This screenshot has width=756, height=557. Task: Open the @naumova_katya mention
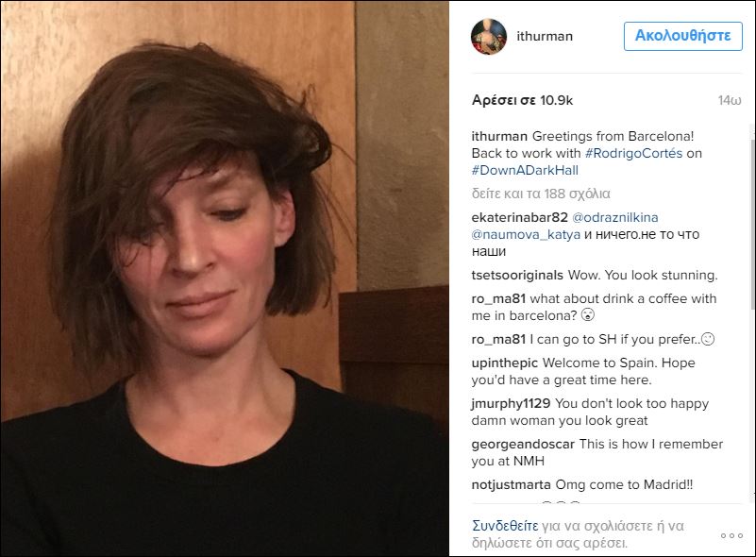pos(526,235)
